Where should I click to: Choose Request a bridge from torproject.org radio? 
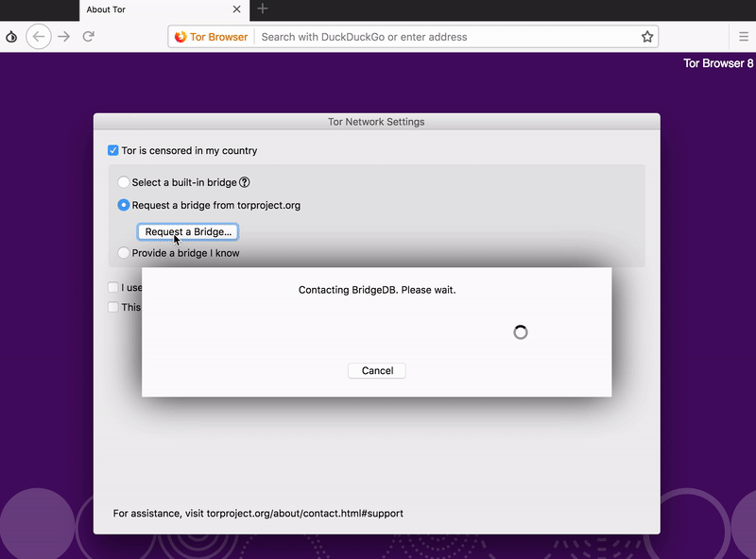[x=124, y=205]
